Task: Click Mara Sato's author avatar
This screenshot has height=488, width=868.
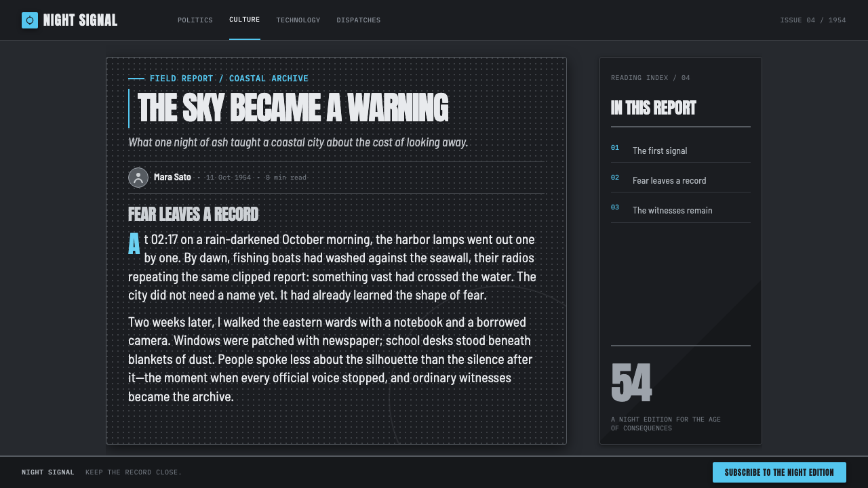Action: point(138,178)
